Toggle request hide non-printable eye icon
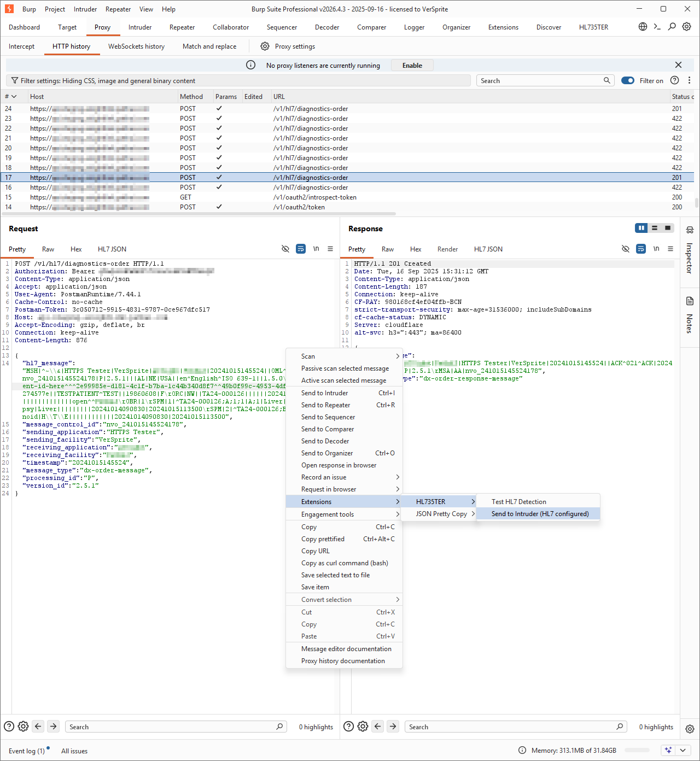This screenshot has width=700, height=761. (x=285, y=249)
